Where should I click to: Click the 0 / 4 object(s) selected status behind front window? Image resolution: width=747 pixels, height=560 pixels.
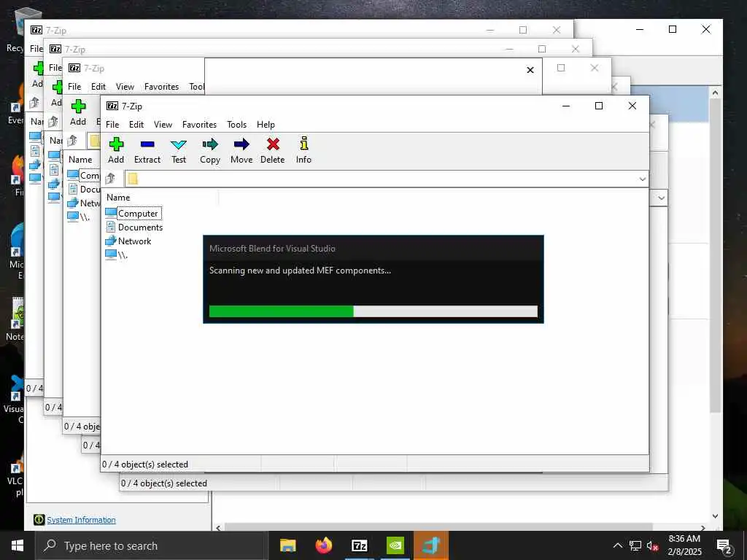[164, 483]
